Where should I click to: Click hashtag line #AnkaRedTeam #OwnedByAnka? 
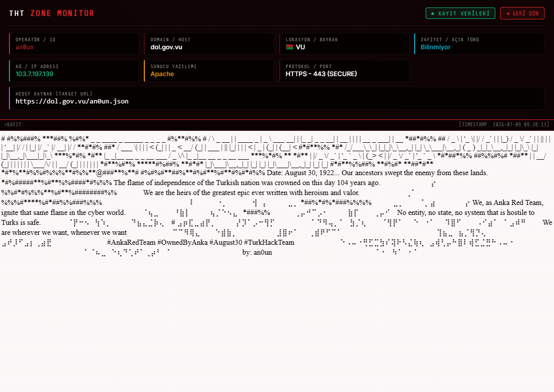click(200, 243)
